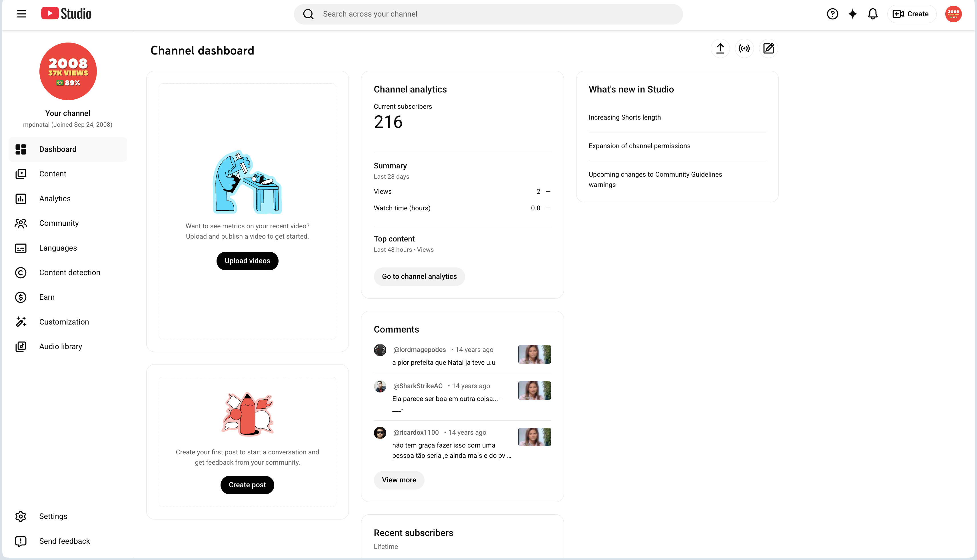Screen dimensions: 977x560
Task: Click the Views row in Summary
Action: pyautogui.click(x=462, y=192)
